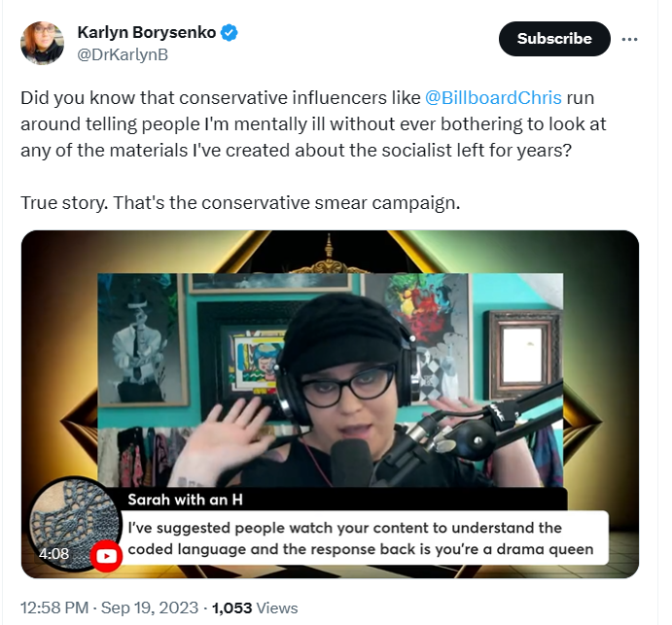Click the "True story" sentence in the tweet
The width and height of the screenshot is (672, 625).
[240, 202]
